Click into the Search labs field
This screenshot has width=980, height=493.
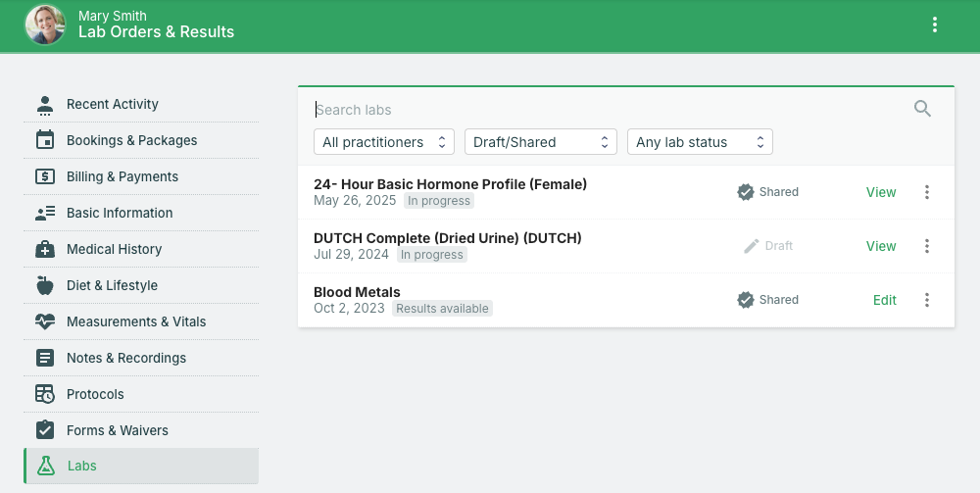608,110
